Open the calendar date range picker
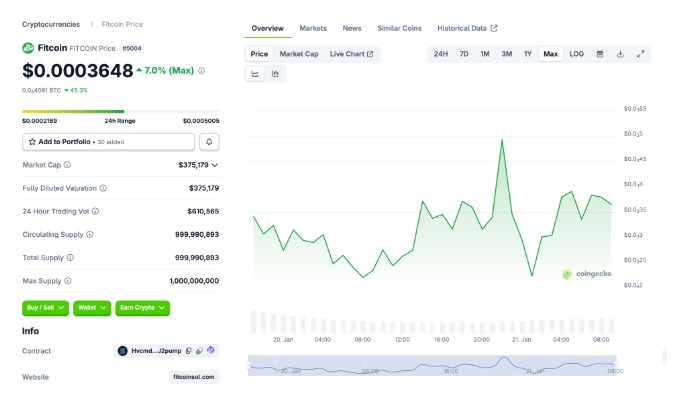693x401 pixels. [600, 54]
